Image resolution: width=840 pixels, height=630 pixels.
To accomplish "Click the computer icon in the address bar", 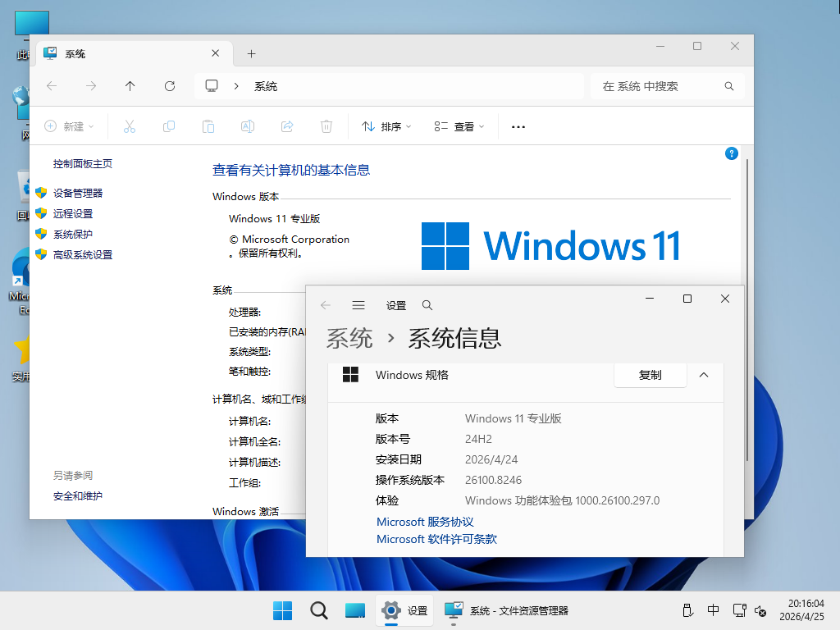I will 212,85.
